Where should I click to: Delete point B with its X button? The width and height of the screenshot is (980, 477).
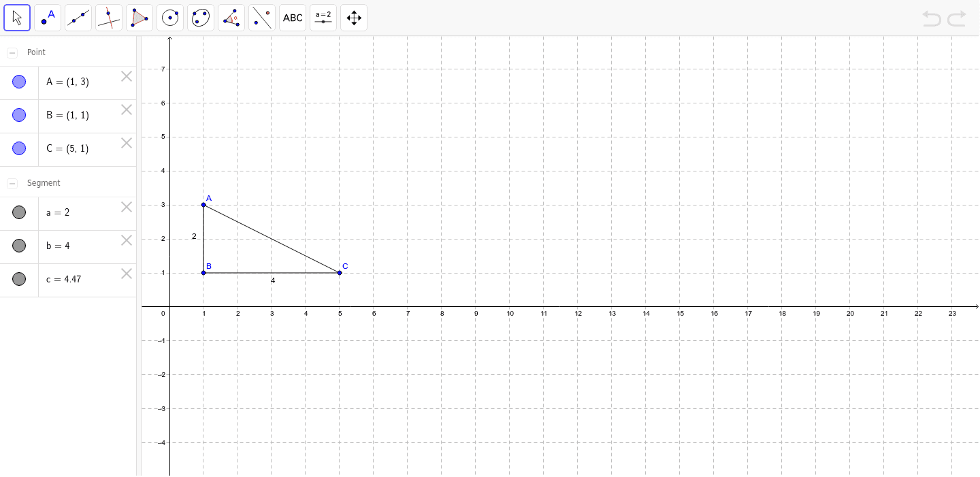[x=126, y=110]
